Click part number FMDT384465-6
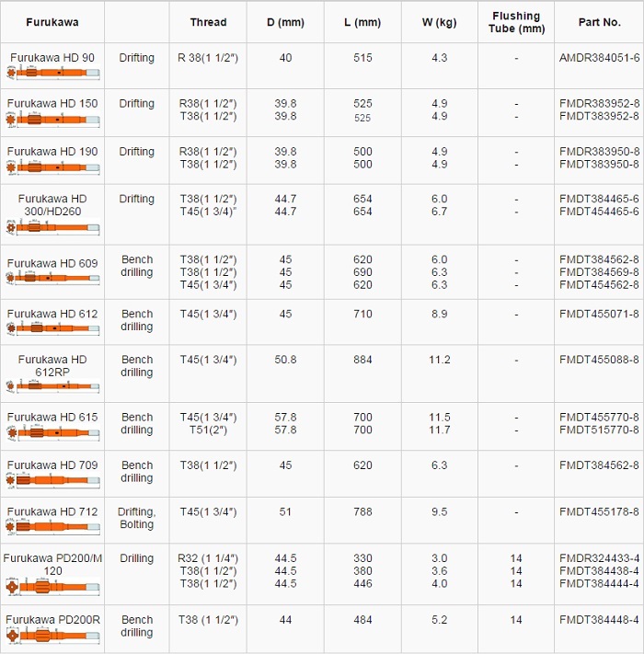644x654 pixels. (599, 199)
